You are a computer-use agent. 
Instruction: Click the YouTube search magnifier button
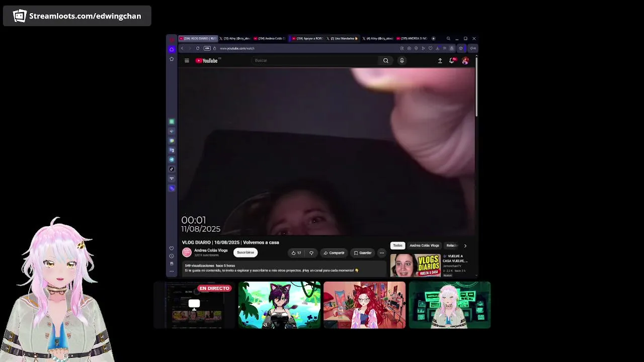tap(386, 61)
